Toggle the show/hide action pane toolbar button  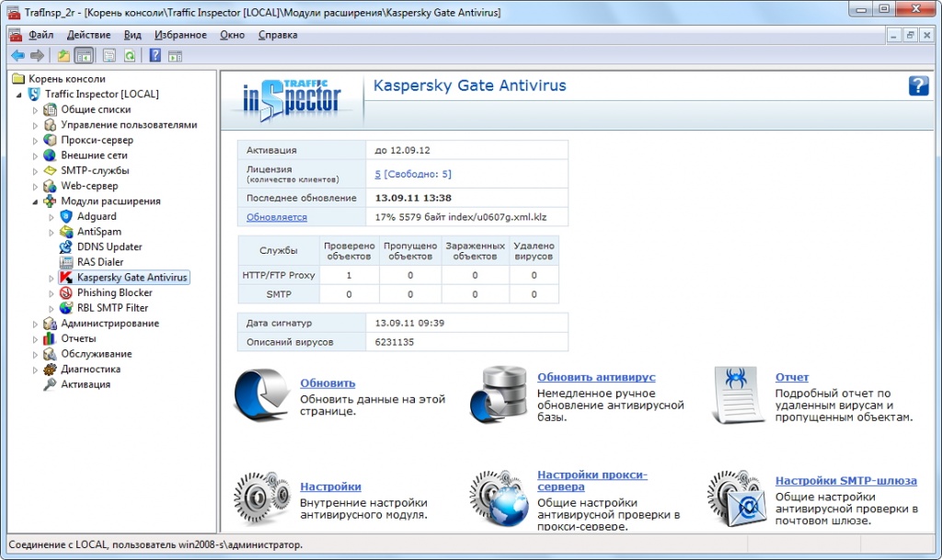coord(175,56)
